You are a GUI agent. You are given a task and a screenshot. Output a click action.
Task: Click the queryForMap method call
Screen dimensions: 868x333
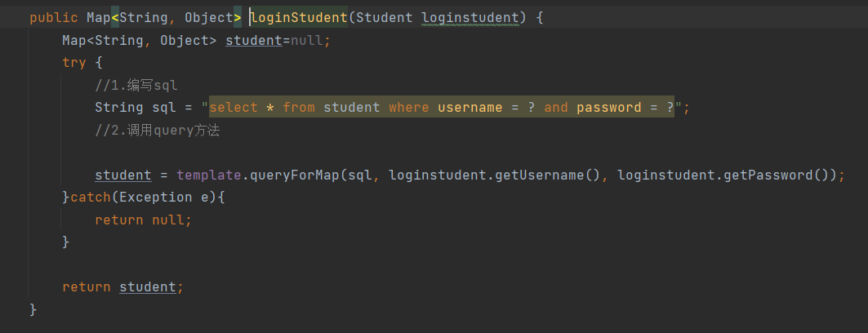[x=294, y=175]
